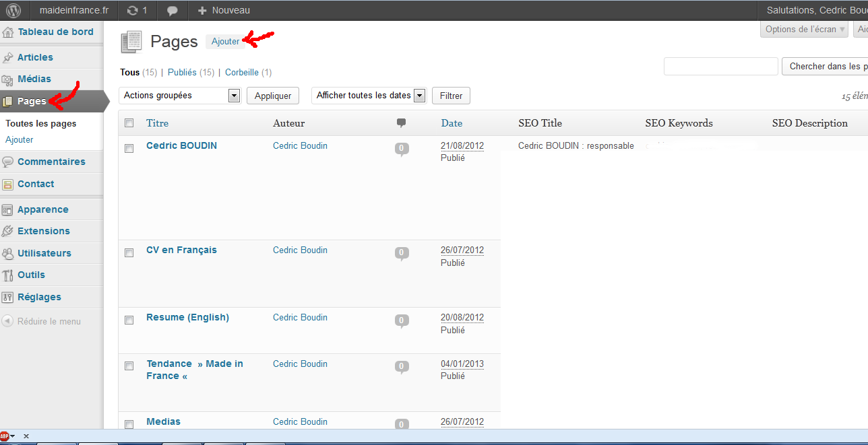This screenshot has height=445, width=868.
Task: Click the comment count bubble for CV en Français
Action: click(x=402, y=254)
